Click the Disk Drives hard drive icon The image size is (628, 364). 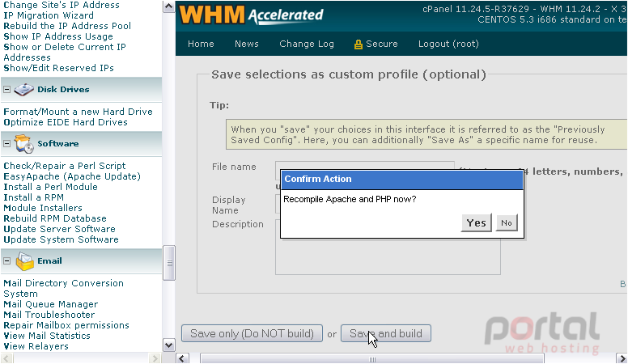[23, 89]
